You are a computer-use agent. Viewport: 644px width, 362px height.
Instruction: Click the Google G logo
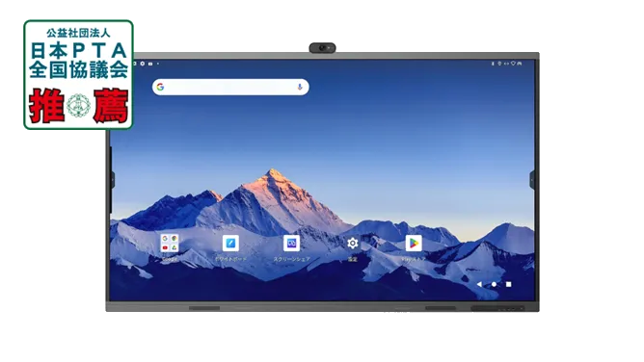160,87
